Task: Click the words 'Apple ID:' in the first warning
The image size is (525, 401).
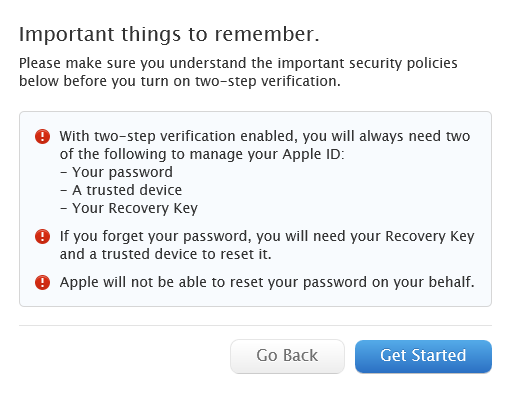Action: pos(313,154)
